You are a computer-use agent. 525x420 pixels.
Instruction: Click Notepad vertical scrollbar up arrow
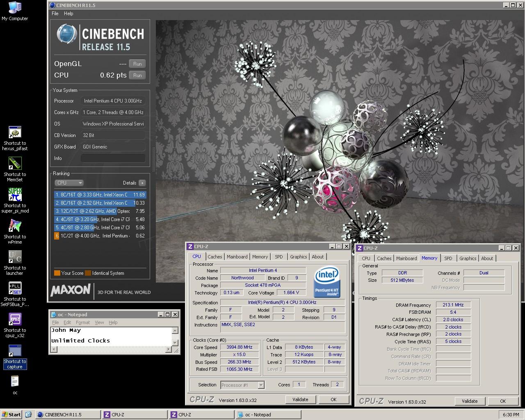coord(175,331)
